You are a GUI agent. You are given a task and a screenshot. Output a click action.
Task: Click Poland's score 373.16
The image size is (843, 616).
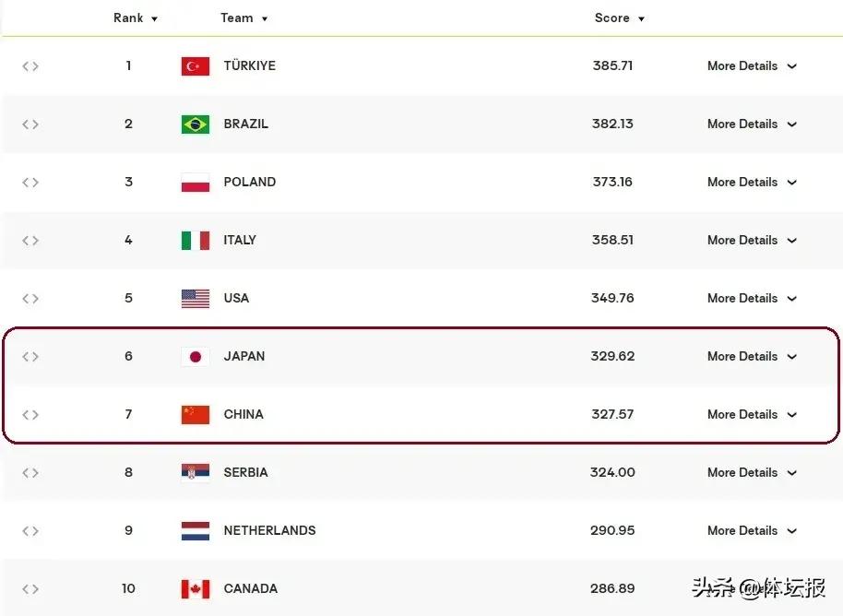[x=612, y=183]
